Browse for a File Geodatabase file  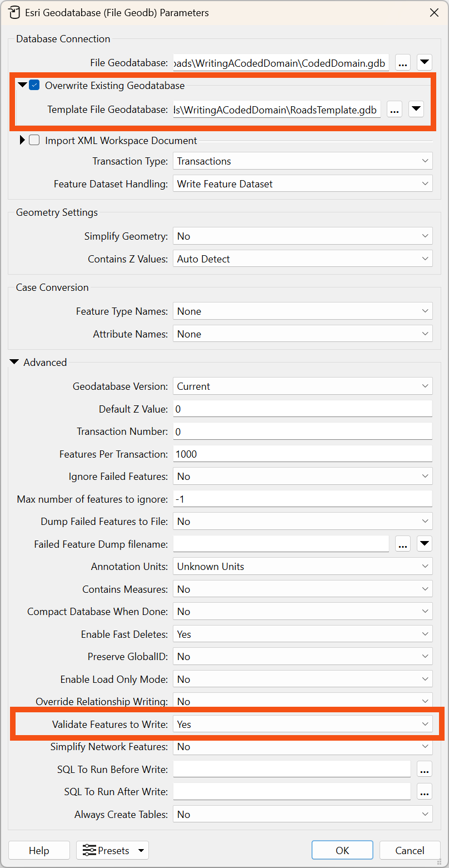[x=402, y=62]
